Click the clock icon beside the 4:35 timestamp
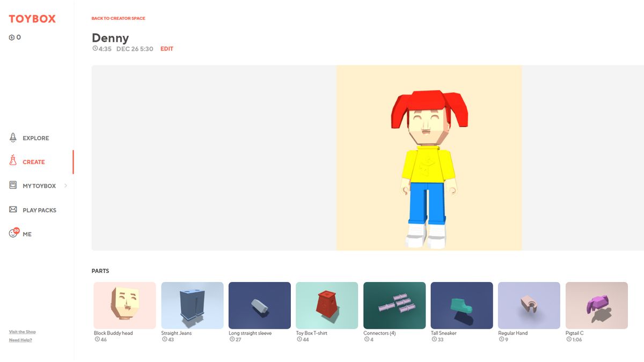 pos(95,49)
